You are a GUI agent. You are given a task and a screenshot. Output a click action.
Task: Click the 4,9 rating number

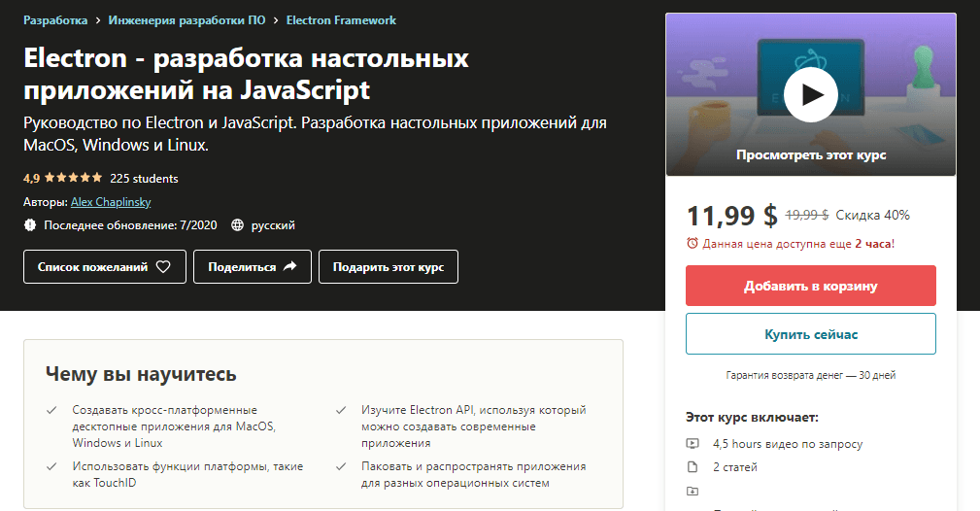31,178
